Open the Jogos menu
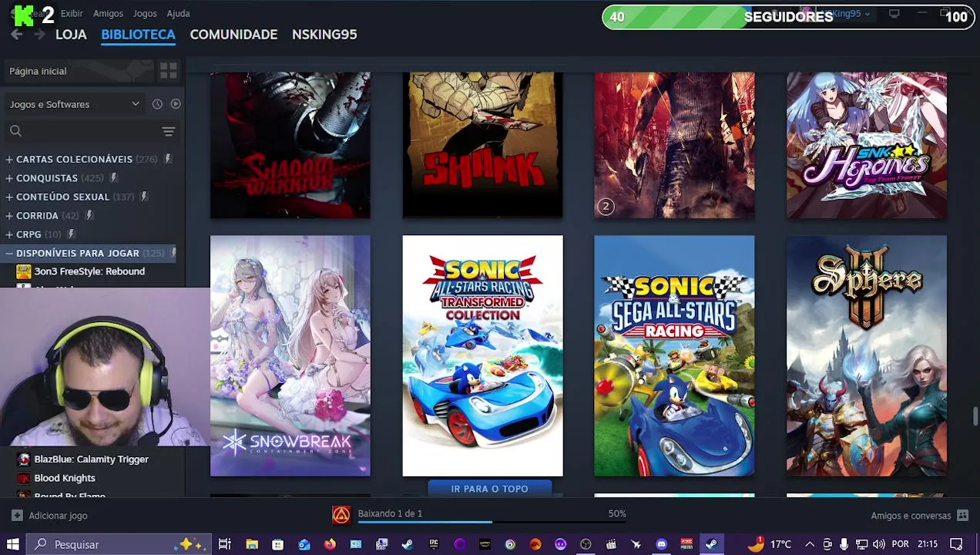980x555 pixels. 145,13
